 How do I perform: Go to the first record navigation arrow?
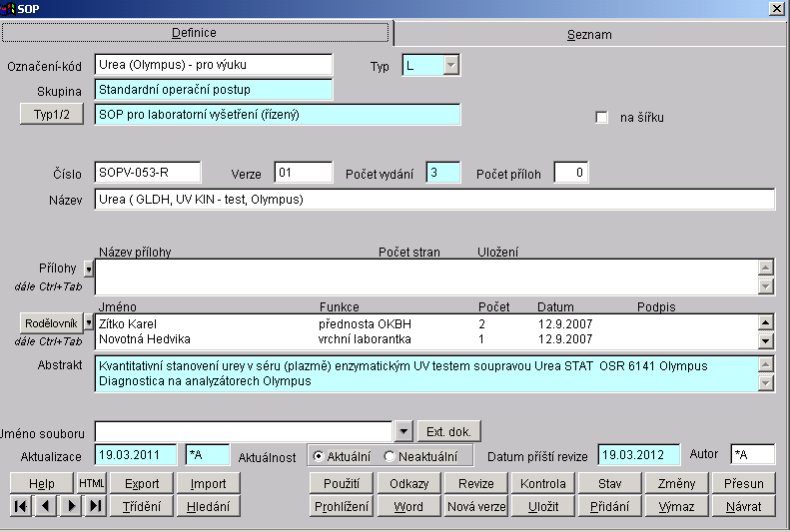[x=20, y=506]
